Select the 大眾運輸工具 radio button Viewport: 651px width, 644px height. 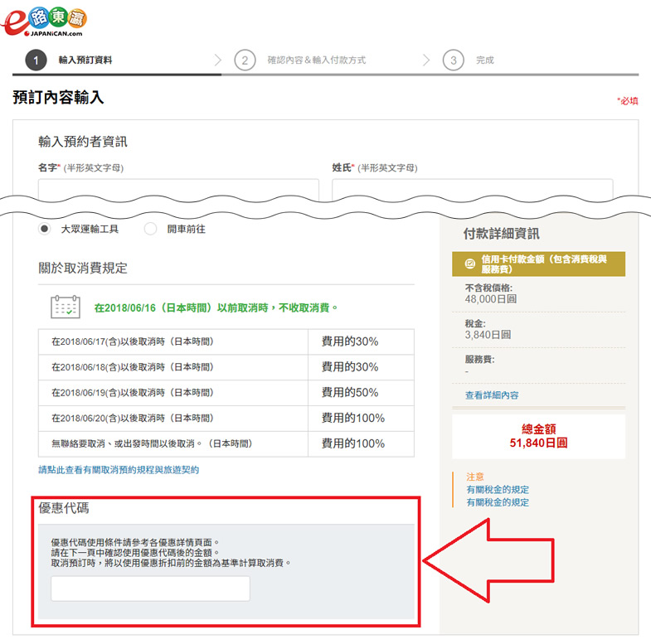45,229
